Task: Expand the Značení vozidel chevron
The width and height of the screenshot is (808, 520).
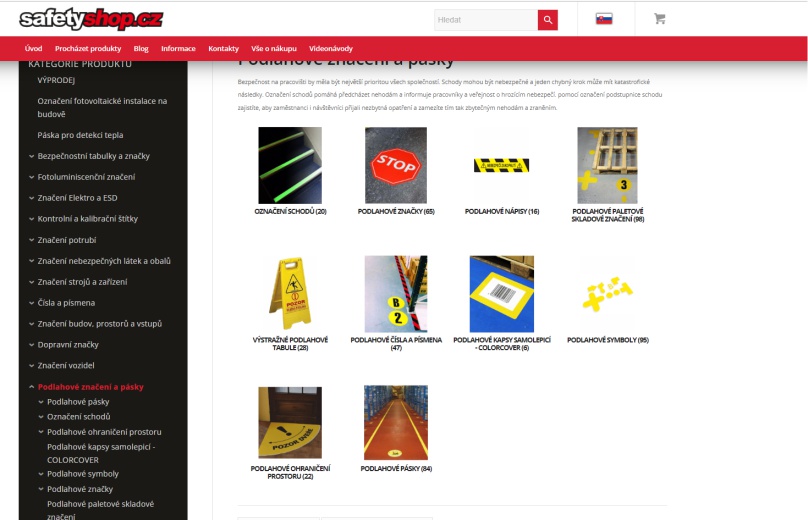Action: [31, 366]
